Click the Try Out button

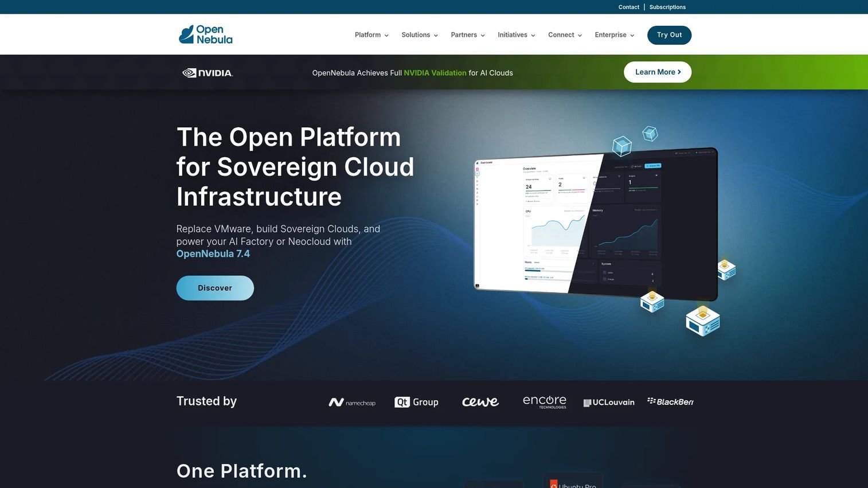click(669, 35)
